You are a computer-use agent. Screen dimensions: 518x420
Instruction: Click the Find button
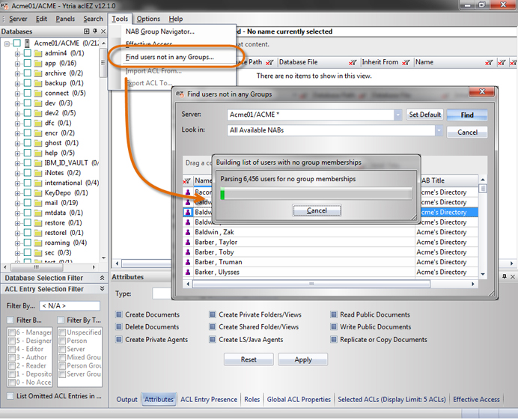click(x=467, y=115)
